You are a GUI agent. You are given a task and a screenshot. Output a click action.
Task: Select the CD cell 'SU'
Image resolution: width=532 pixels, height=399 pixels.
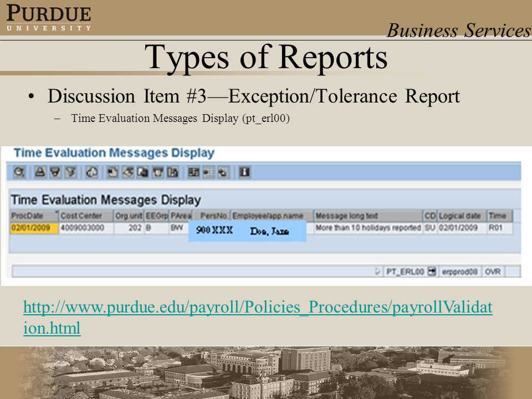430,228
